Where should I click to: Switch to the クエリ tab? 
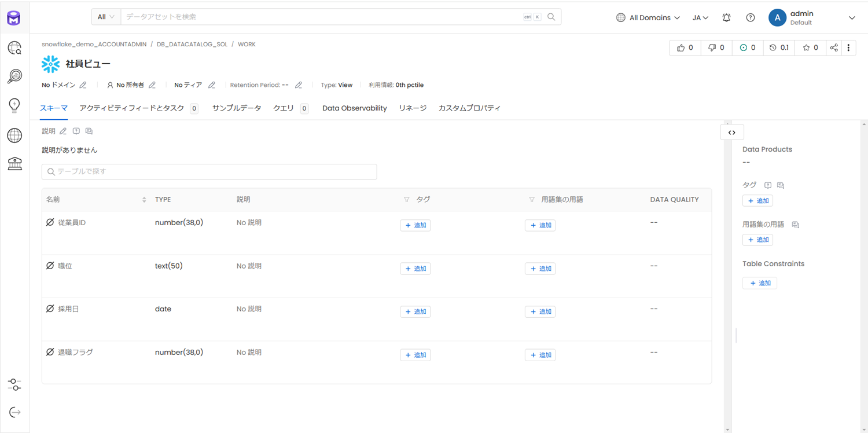coord(290,108)
